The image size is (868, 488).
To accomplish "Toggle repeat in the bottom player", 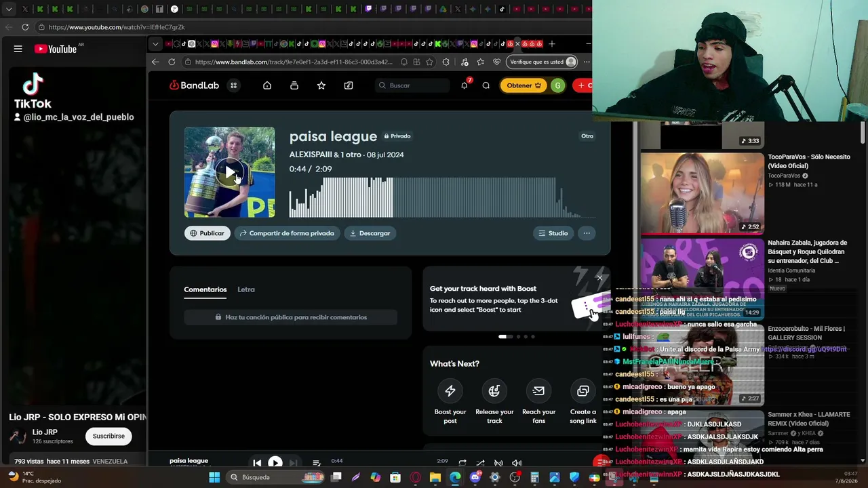I will coord(462,463).
